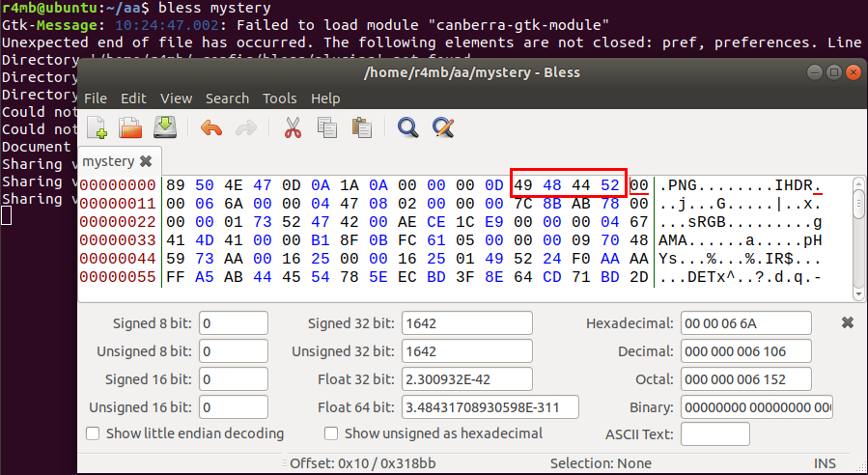Paste with the clipboard icon

[x=361, y=127]
